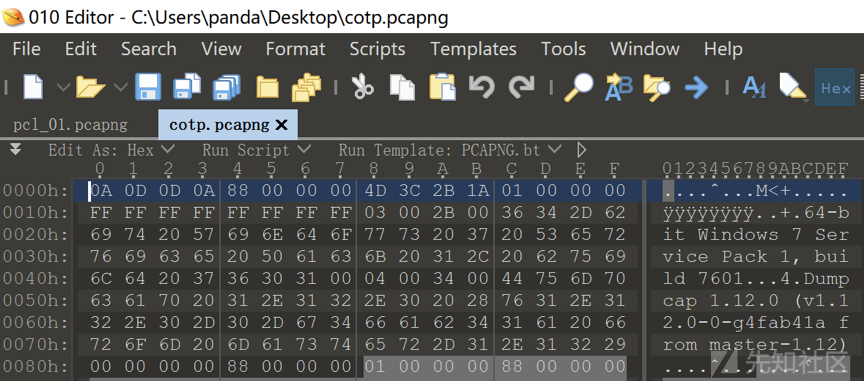Screen dimensions: 864x381
Task: Open the Scripts menu
Action: point(377,49)
